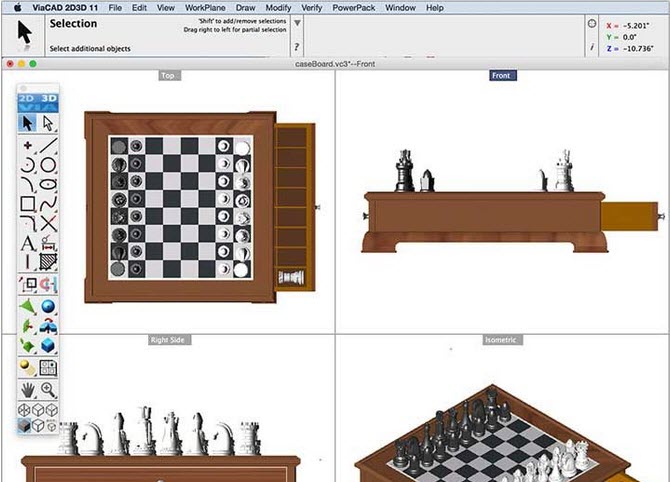Activate the Right Side view label
Image resolution: width=670 pixels, height=482 pixels.
click(169, 340)
